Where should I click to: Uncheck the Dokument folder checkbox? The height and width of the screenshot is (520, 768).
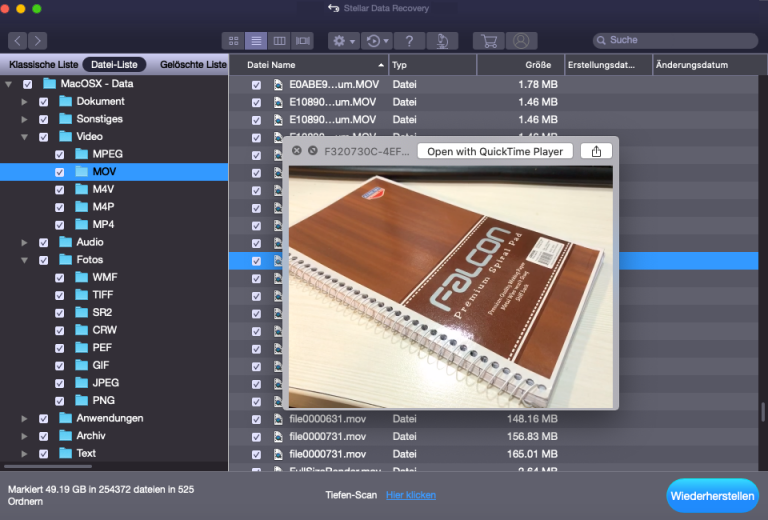coord(44,102)
